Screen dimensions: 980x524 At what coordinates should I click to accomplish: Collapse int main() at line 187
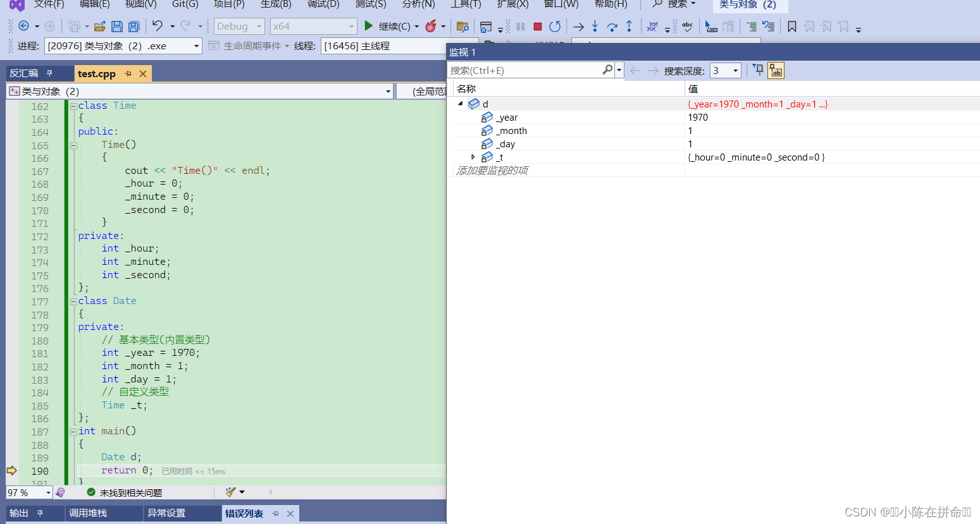tap(73, 432)
